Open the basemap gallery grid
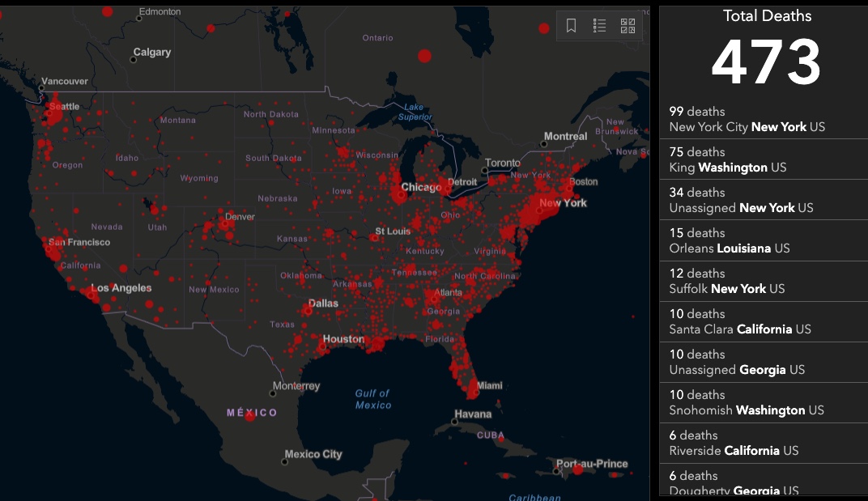The image size is (868, 501). pos(628,26)
